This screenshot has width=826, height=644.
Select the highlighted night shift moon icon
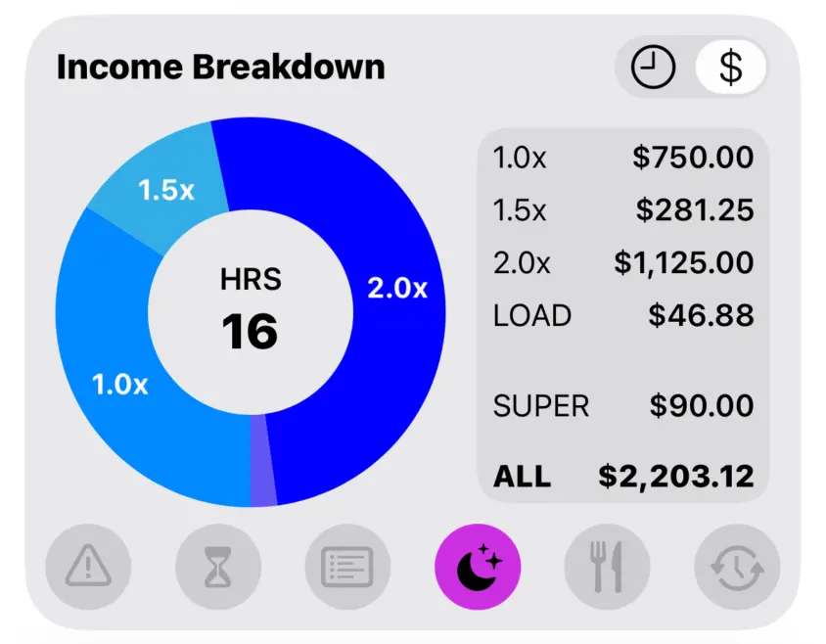coord(477,567)
